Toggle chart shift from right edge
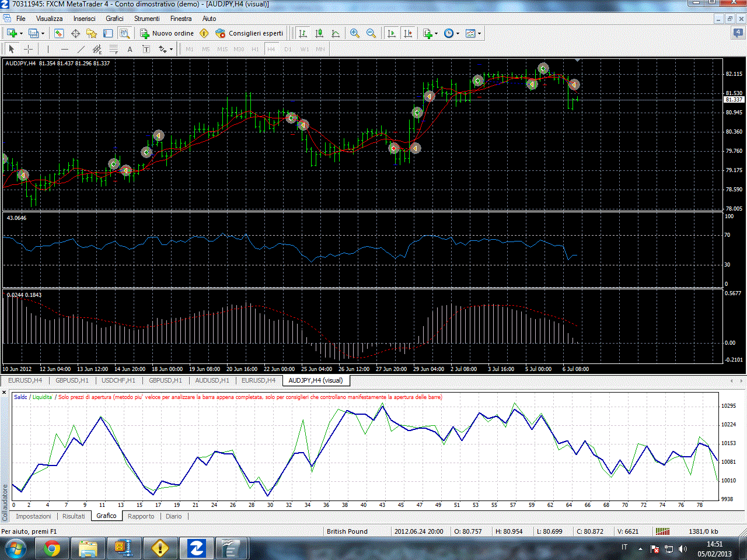The image size is (747, 560). point(408,33)
